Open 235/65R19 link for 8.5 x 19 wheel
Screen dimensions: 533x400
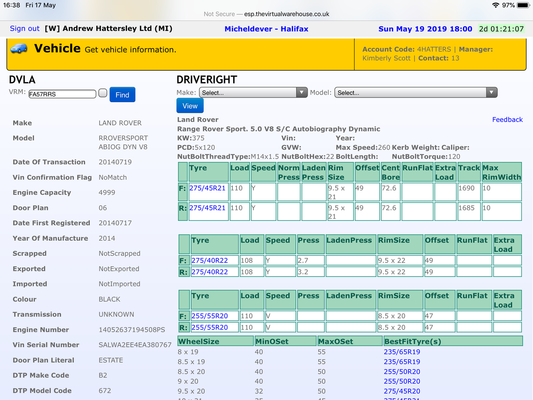click(x=402, y=362)
